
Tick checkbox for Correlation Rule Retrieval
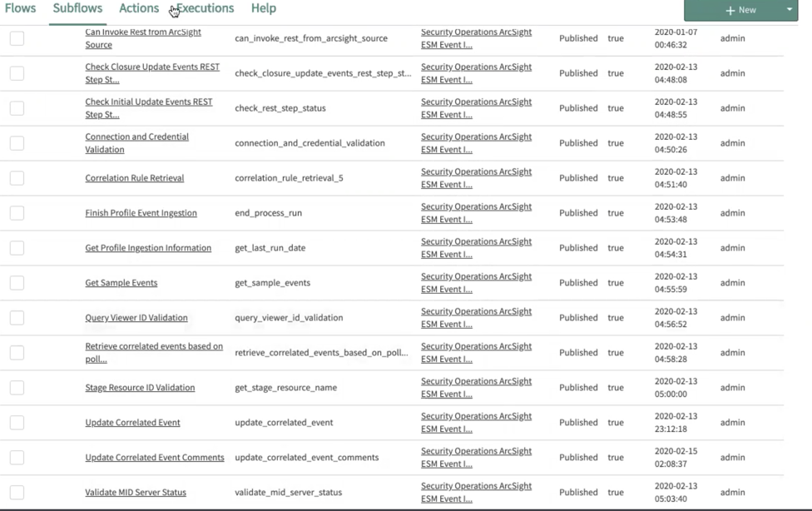pyautogui.click(x=17, y=178)
